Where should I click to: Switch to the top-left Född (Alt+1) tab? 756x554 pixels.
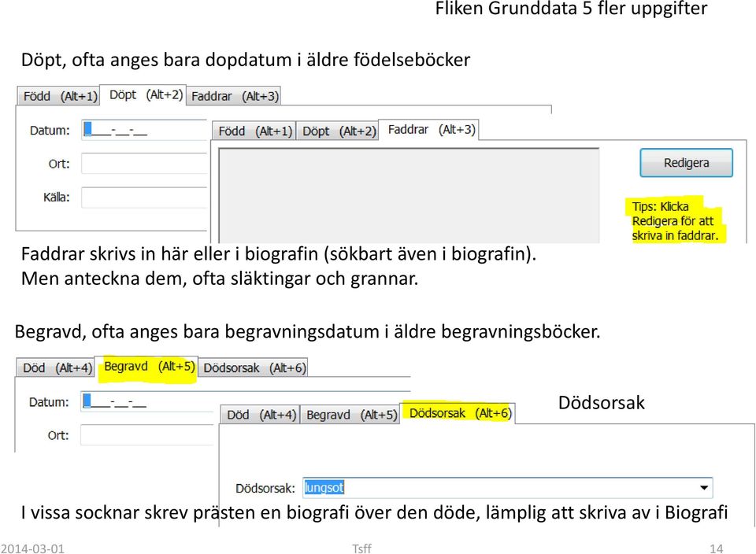(x=59, y=96)
